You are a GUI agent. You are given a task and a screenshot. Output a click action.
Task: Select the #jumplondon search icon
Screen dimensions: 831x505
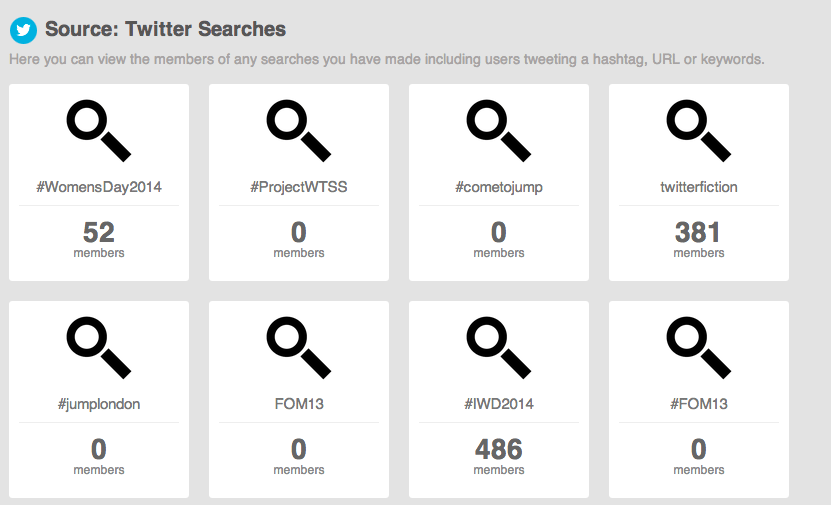(99, 348)
